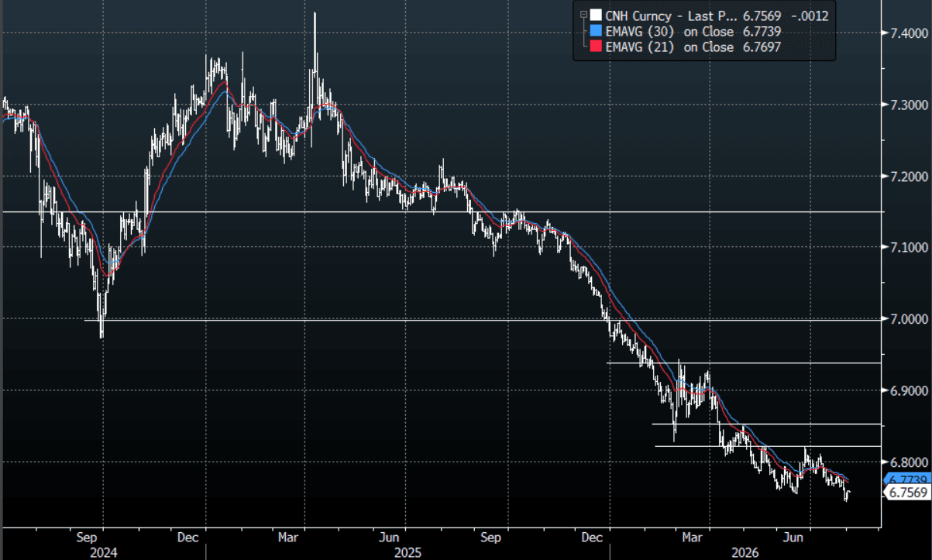Select the 'EMAVG (21) on Close' legend label

point(669,47)
